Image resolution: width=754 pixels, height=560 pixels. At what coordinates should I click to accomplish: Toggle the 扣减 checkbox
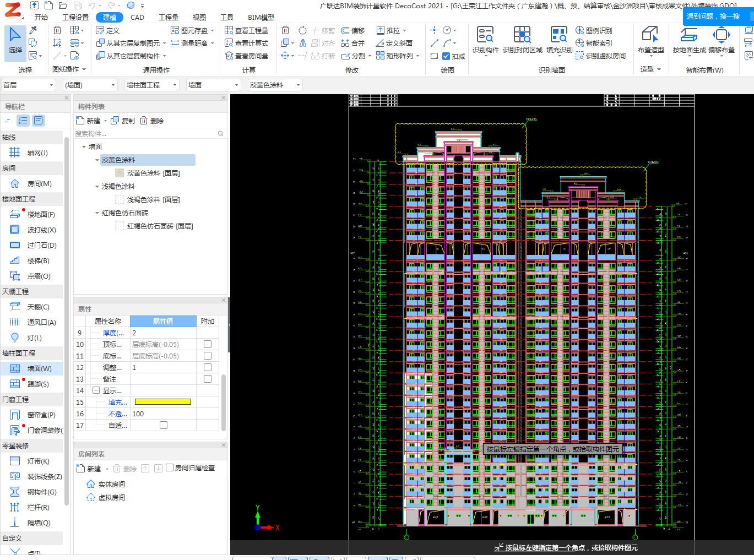(x=446, y=56)
